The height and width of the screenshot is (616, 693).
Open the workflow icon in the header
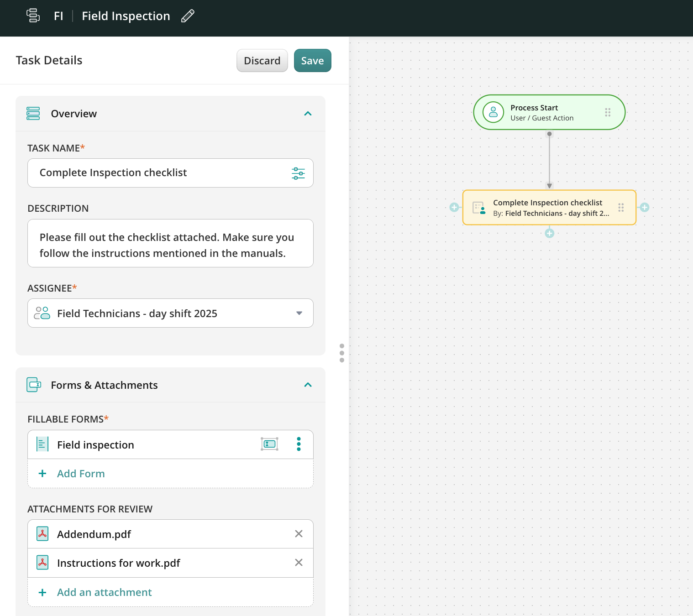pos(33,16)
